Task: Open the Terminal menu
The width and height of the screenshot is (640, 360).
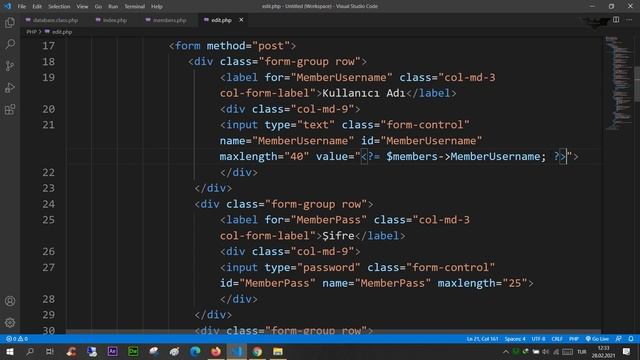Action: pos(135,7)
